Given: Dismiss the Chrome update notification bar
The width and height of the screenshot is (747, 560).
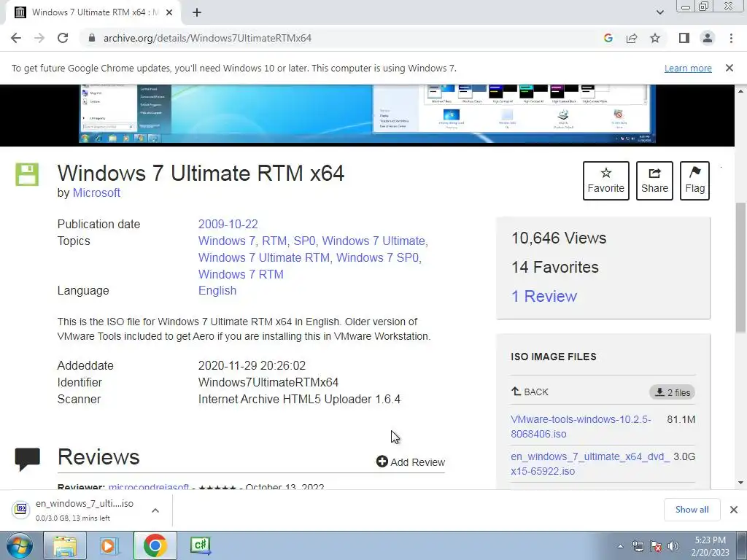Looking at the screenshot, I should [729, 68].
